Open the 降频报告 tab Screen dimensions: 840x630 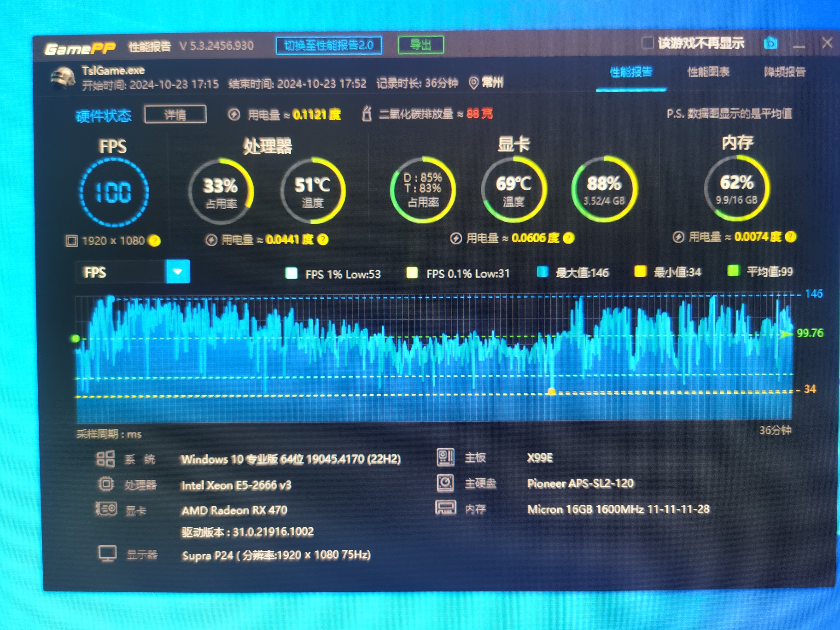click(784, 72)
